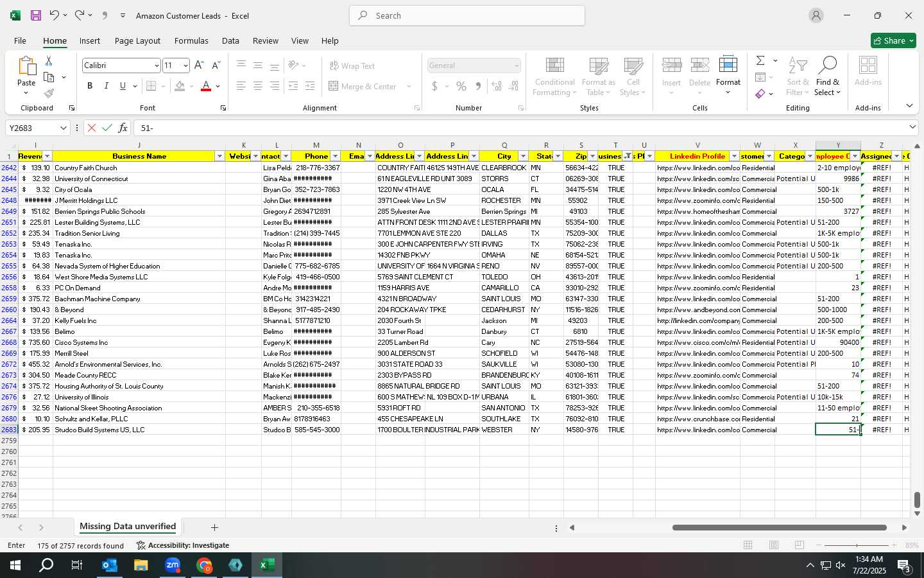Open Sort & Filter menu
This screenshot has height=578, width=924.
[798, 76]
